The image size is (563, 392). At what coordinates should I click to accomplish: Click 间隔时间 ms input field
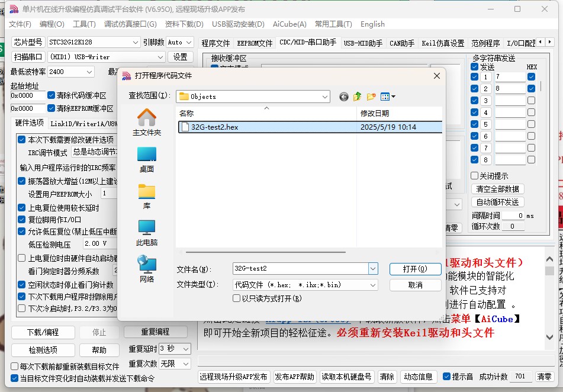[513, 216]
